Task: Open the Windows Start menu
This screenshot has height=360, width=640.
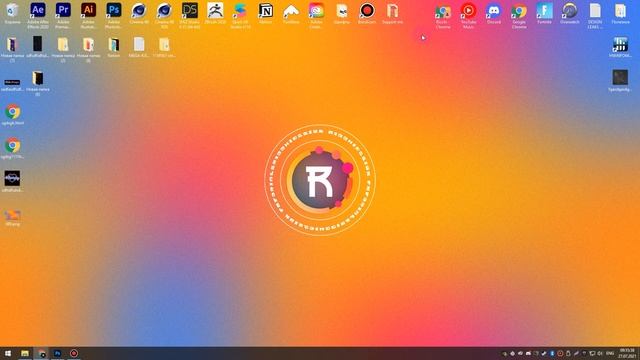Action: point(8,353)
